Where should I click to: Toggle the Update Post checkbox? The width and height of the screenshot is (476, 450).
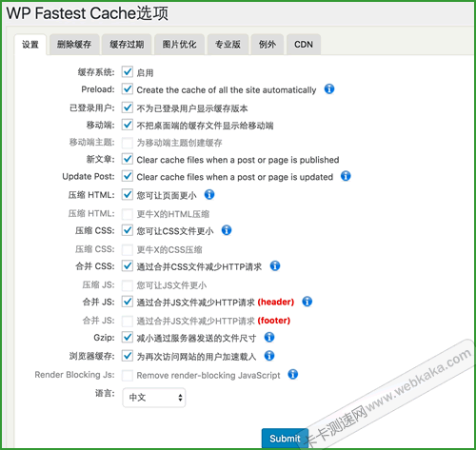128,176
